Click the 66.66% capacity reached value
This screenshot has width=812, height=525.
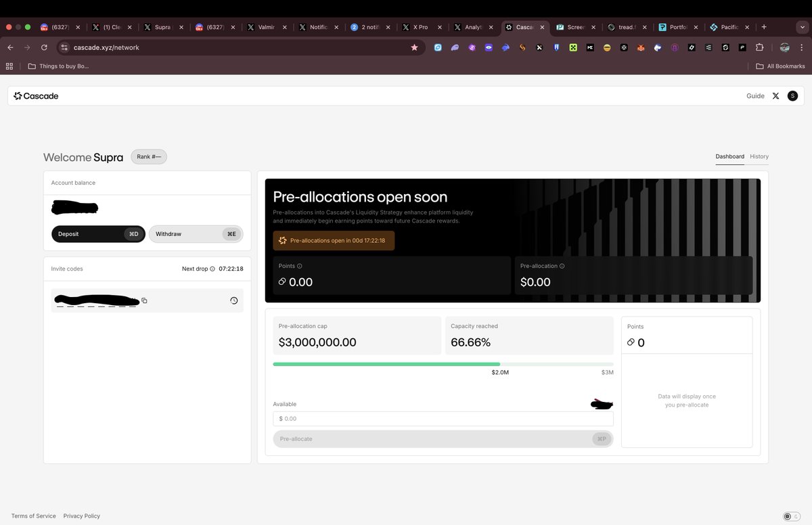[x=471, y=342]
